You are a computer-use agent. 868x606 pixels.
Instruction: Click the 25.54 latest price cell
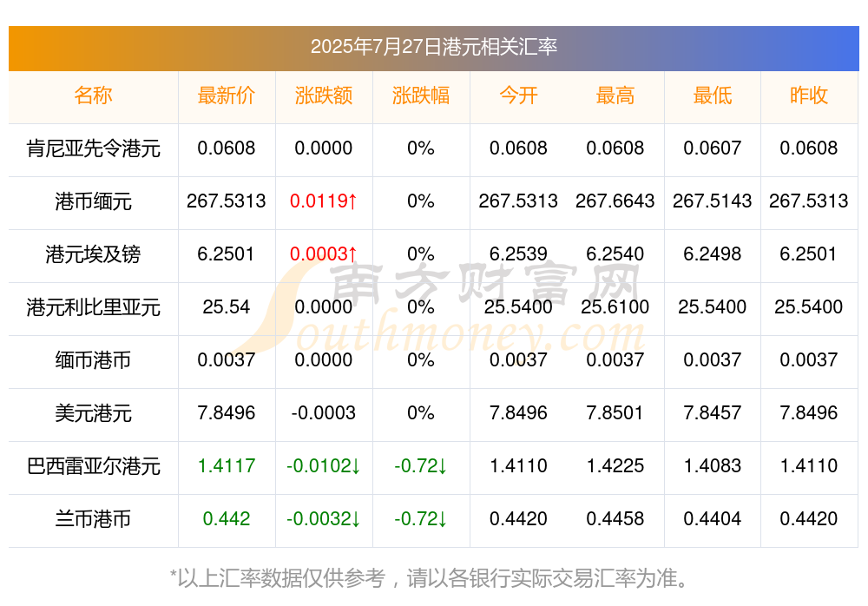pyautogui.click(x=227, y=306)
